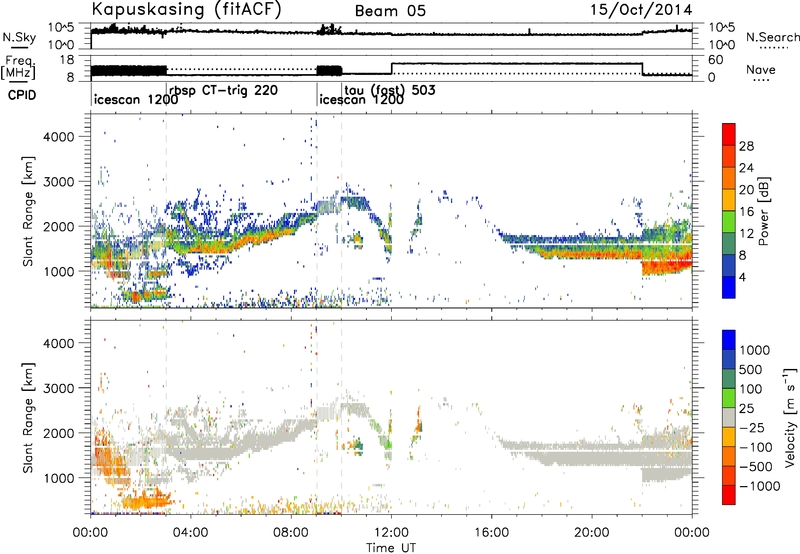Click the frequency step-up at 12:00
The image size is (800, 554).
click(391, 69)
